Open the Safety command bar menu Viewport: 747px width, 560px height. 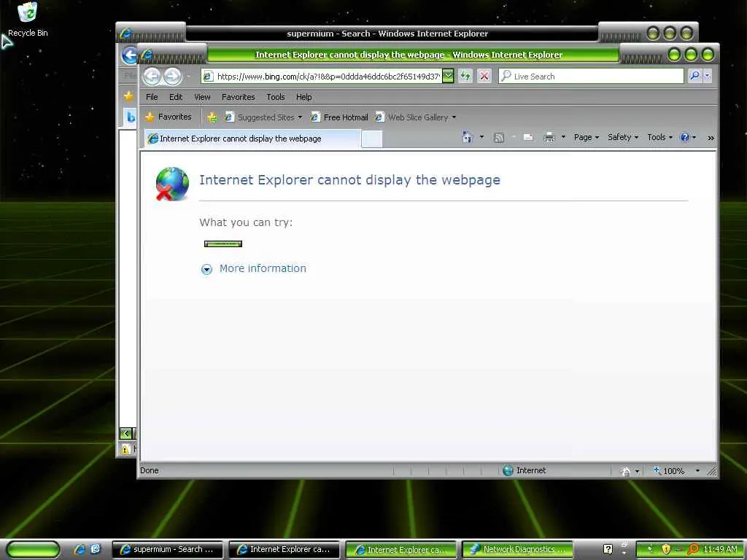623,137
